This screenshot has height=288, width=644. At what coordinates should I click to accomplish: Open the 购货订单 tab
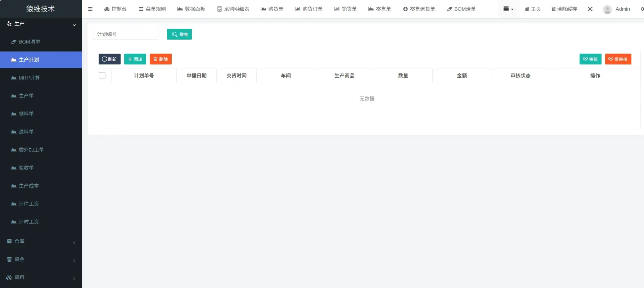pos(309,9)
